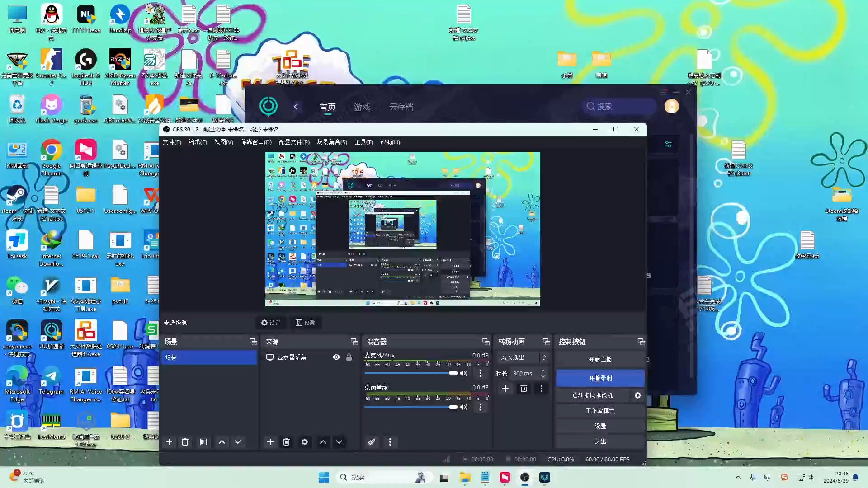Move source down arrow
Viewport: 868px width, 488px height.
(339, 442)
